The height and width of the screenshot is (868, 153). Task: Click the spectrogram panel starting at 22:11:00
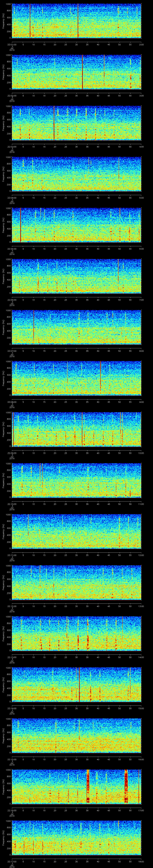(x=77, y=532)
